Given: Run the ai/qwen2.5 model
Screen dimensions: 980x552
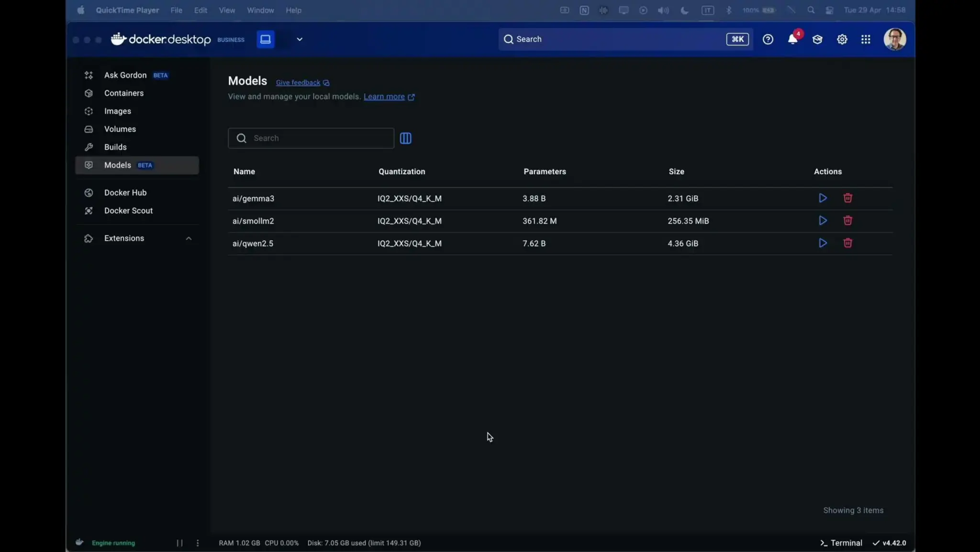Looking at the screenshot, I should pos(823,243).
